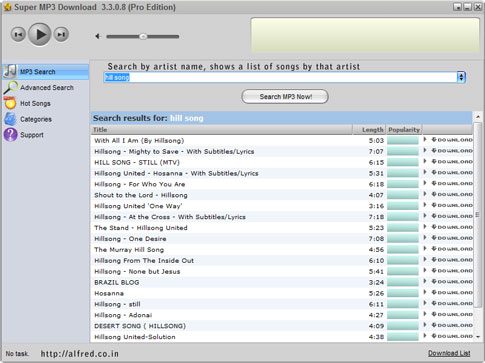Download Shout to the Lord - Hillsong
485x363 pixels.
click(452, 194)
